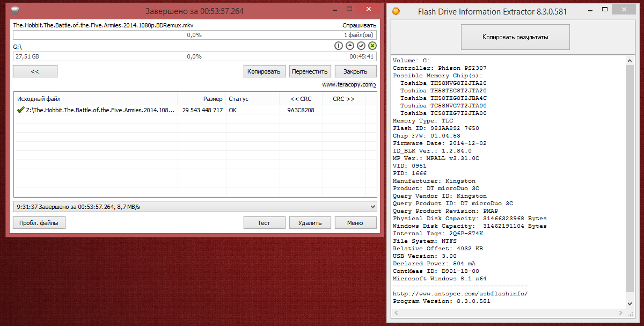The height and width of the screenshot is (326, 644).
Task: Click the Flash ID: 983AA892 7650 line
Action: click(x=436, y=128)
